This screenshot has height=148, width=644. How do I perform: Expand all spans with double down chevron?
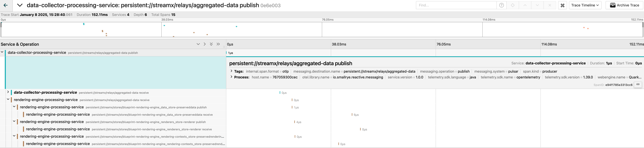coord(211,44)
